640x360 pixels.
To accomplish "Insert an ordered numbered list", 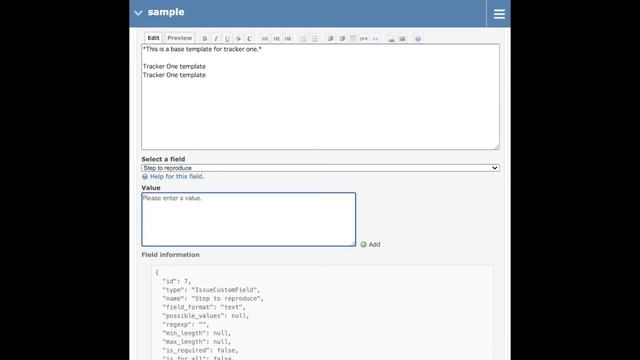I will (315, 38).
